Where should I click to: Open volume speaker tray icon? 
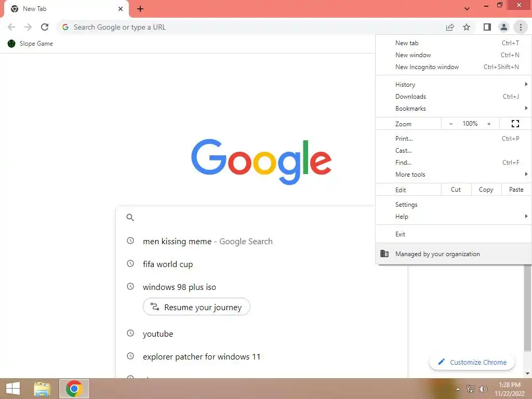pos(483,389)
